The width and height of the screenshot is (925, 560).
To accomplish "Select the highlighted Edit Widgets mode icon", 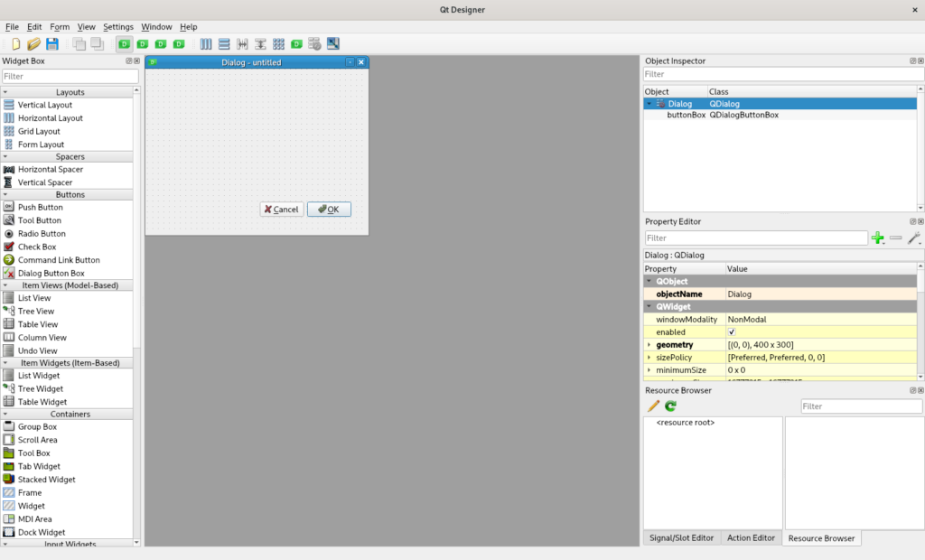I will 125,43.
